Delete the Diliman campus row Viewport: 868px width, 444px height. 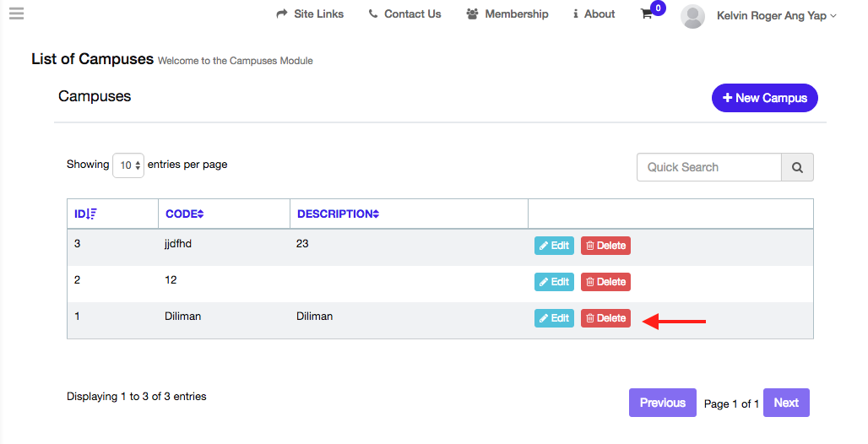pos(605,318)
